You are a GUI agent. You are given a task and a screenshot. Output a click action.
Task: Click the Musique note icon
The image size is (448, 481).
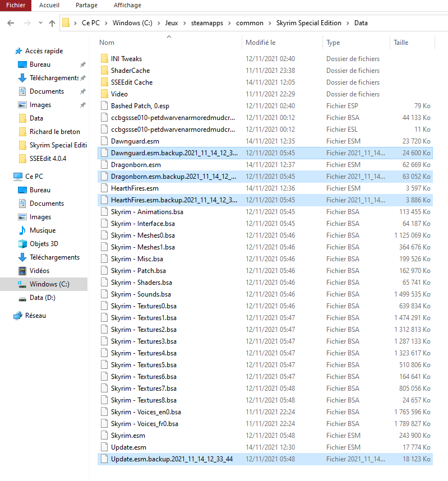coord(22,230)
